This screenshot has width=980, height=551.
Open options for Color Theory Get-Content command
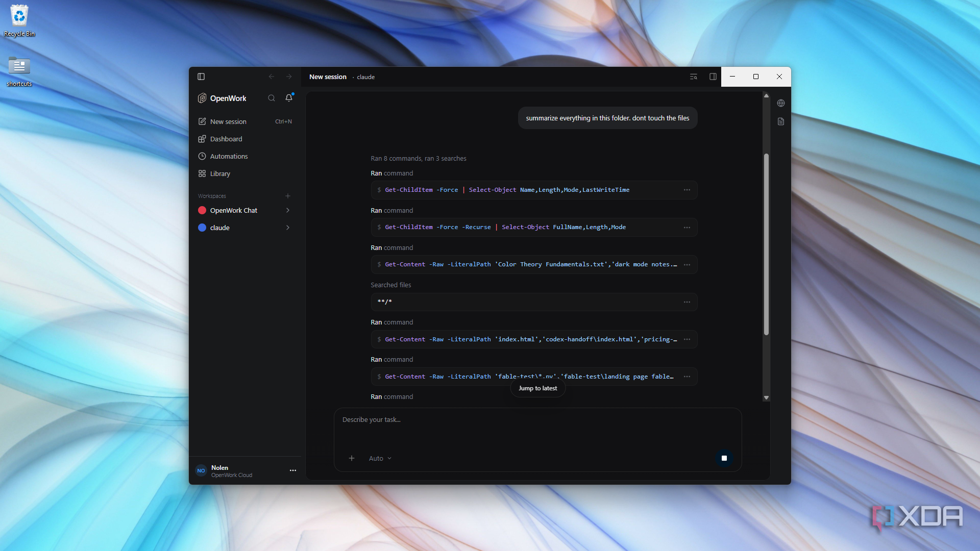687,265
